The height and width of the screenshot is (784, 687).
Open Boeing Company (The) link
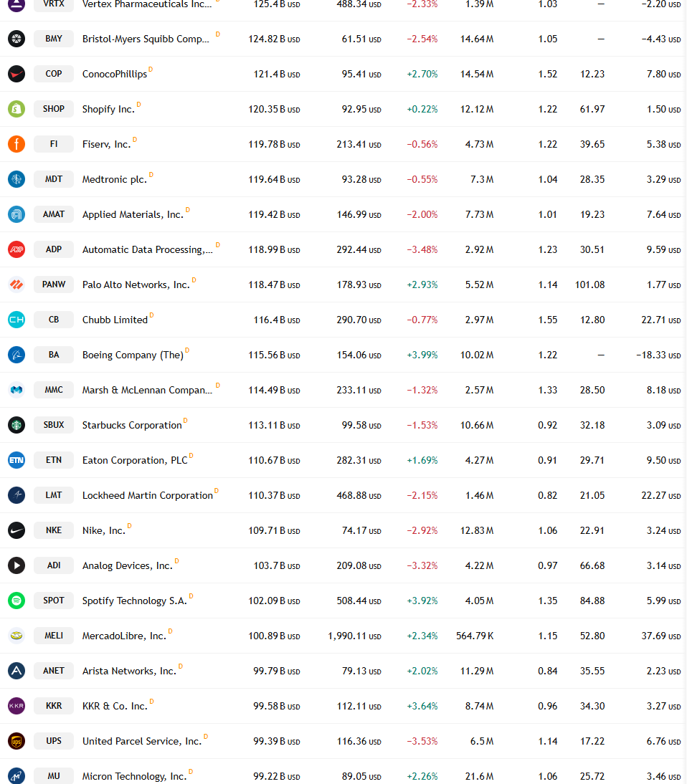coord(133,355)
